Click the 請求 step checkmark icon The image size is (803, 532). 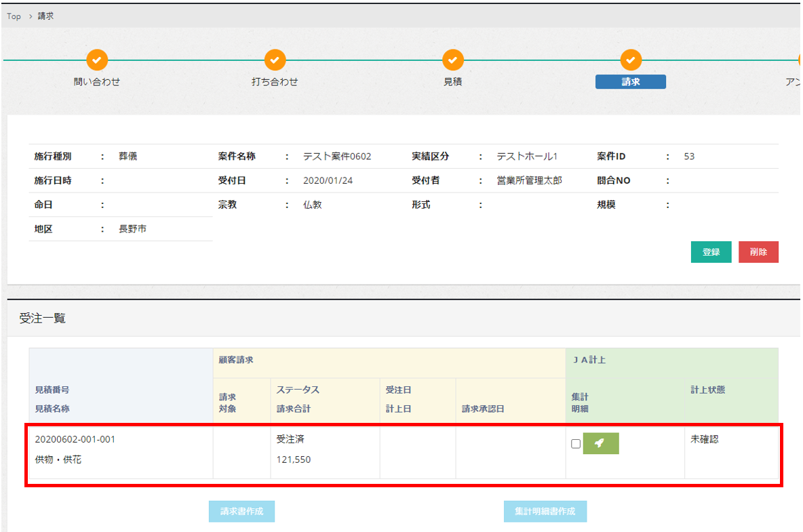631,60
